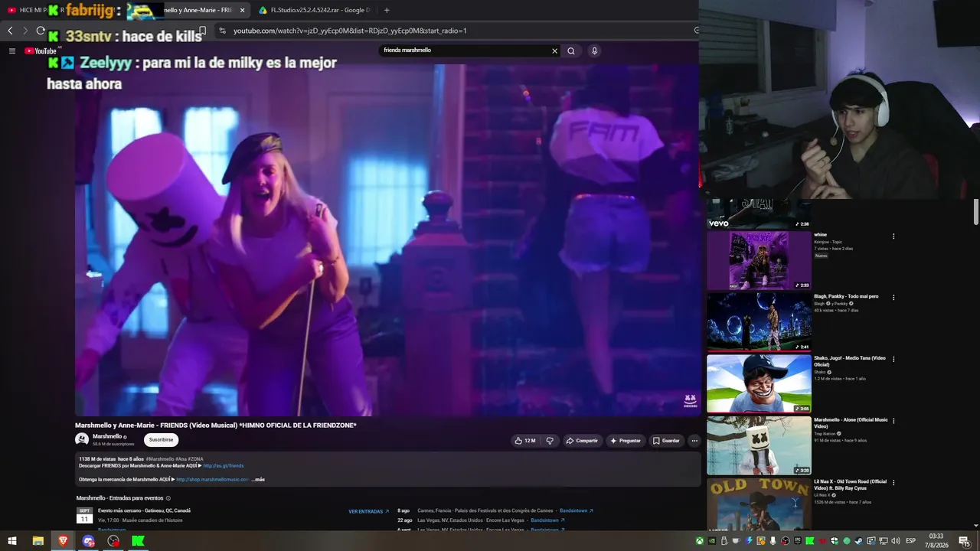Open the Cannes, Francia Bandsintown link
The width and height of the screenshot is (980, 551).
click(577, 510)
